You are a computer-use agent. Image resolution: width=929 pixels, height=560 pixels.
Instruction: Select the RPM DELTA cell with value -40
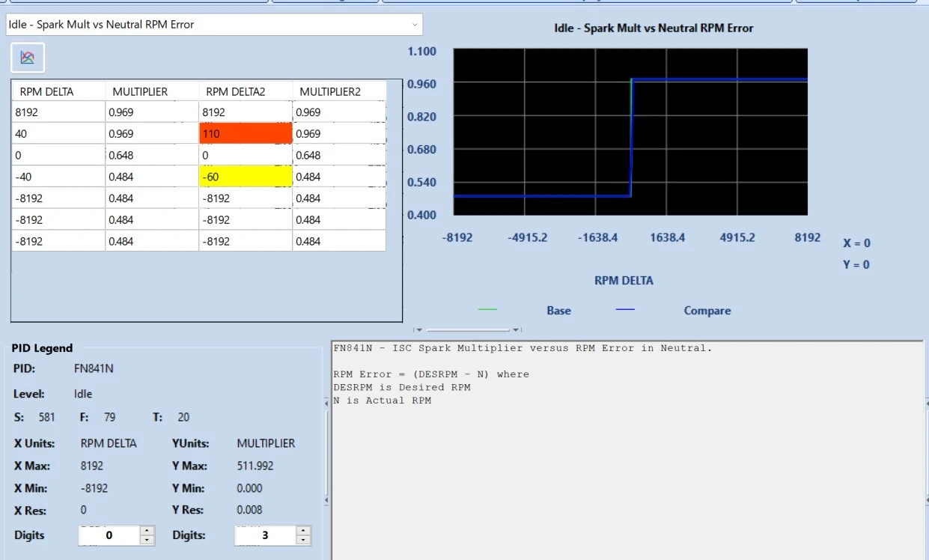click(58, 177)
